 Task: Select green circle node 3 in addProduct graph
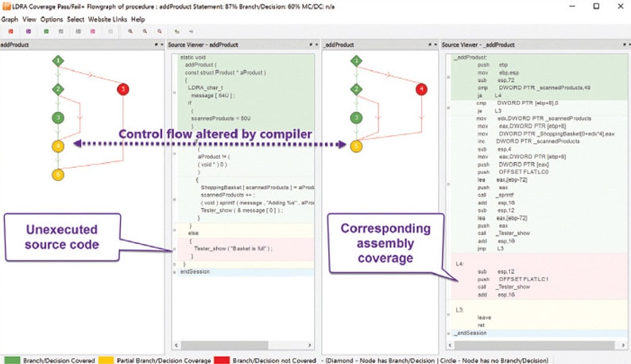pyautogui.click(x=58, y=118)
